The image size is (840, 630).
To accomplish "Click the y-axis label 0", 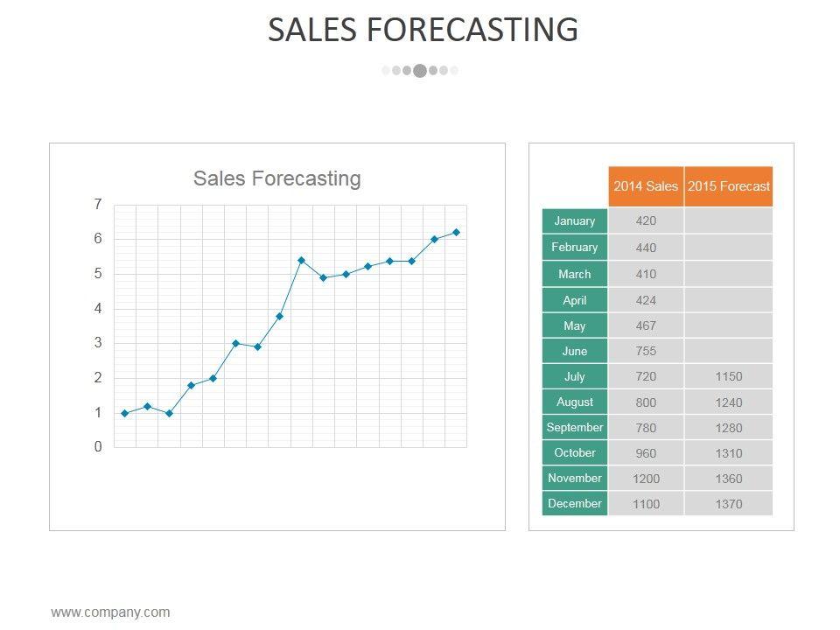I will (98, 447).
